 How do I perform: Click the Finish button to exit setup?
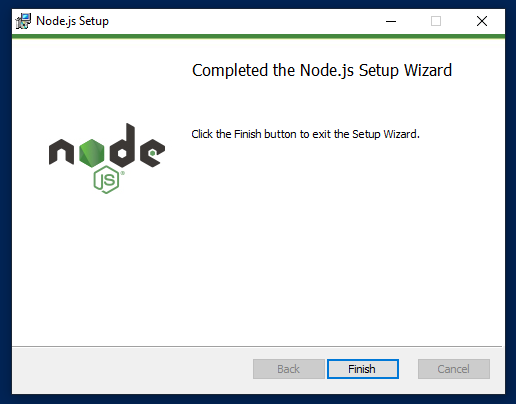click(363, 369)
